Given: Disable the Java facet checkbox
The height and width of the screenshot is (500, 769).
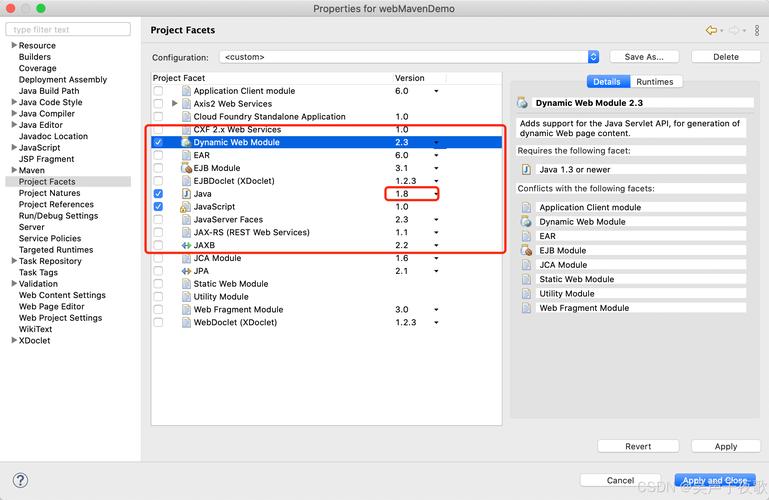Looking at the screenshot, I should (158, 194).
